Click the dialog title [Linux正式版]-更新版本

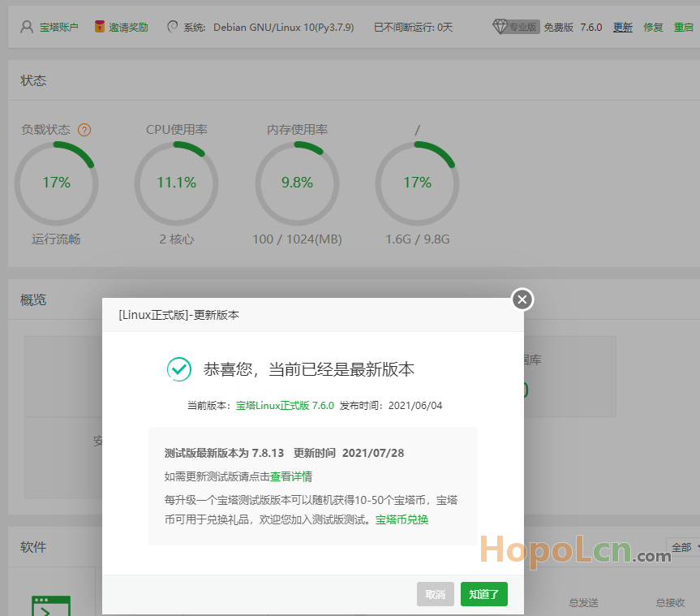(x=178, y=315)
